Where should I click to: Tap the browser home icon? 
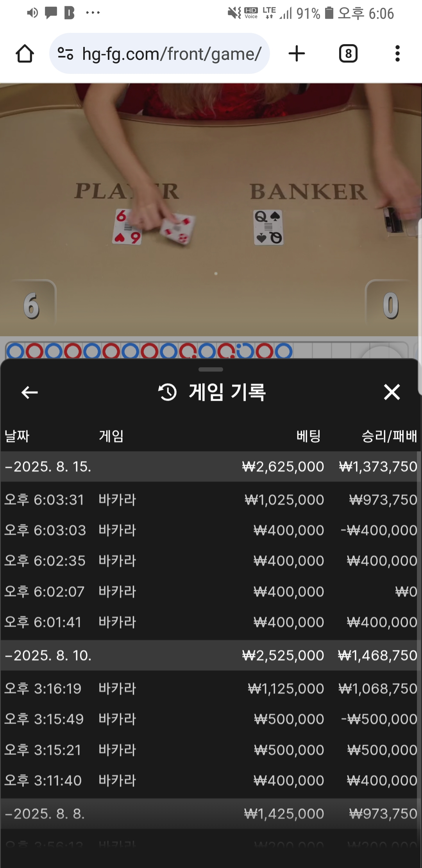pyautogui.click(x=25, y=54)
